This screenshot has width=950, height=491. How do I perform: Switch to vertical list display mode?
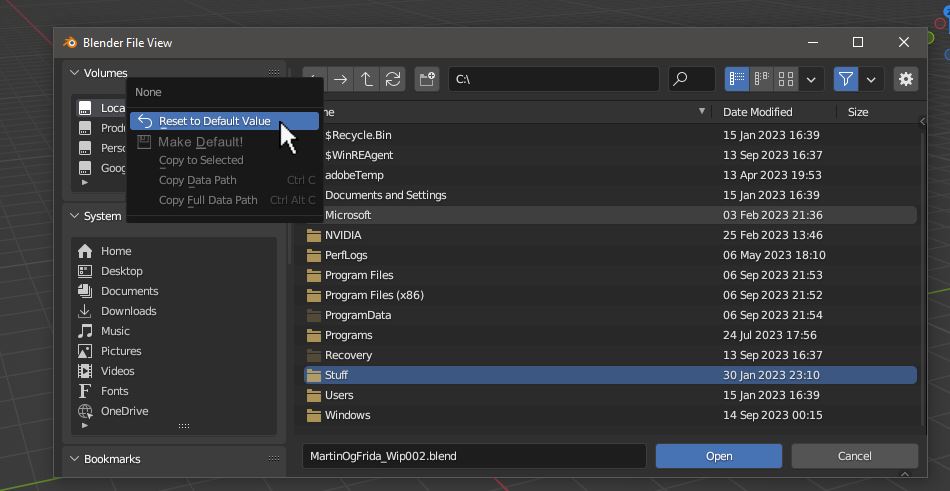[737, 79]
